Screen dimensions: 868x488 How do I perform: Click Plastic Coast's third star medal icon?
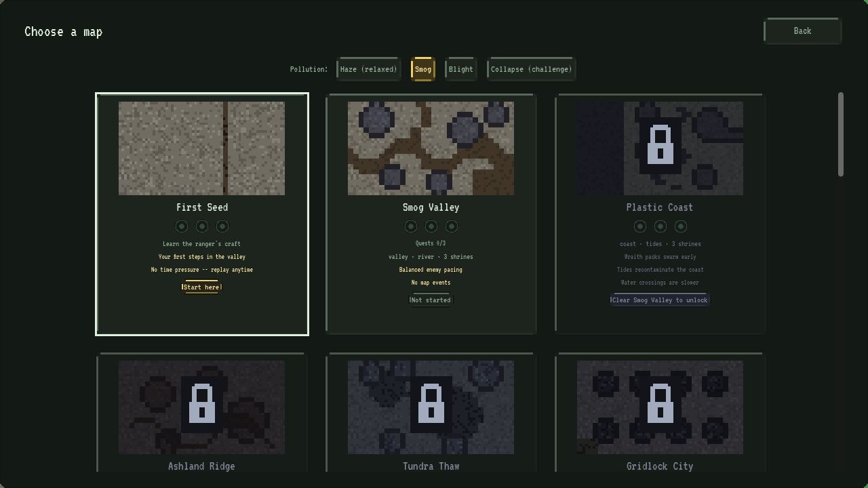pos(681,226)
